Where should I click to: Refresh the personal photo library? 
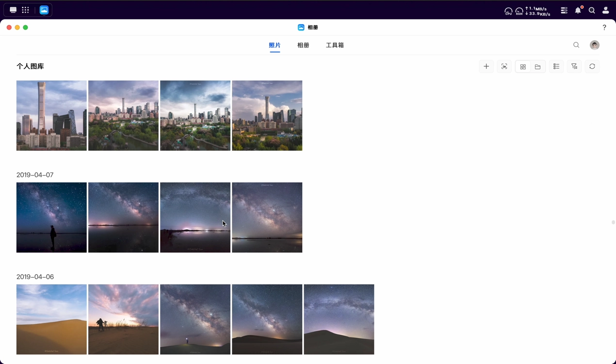pos(592,66)
